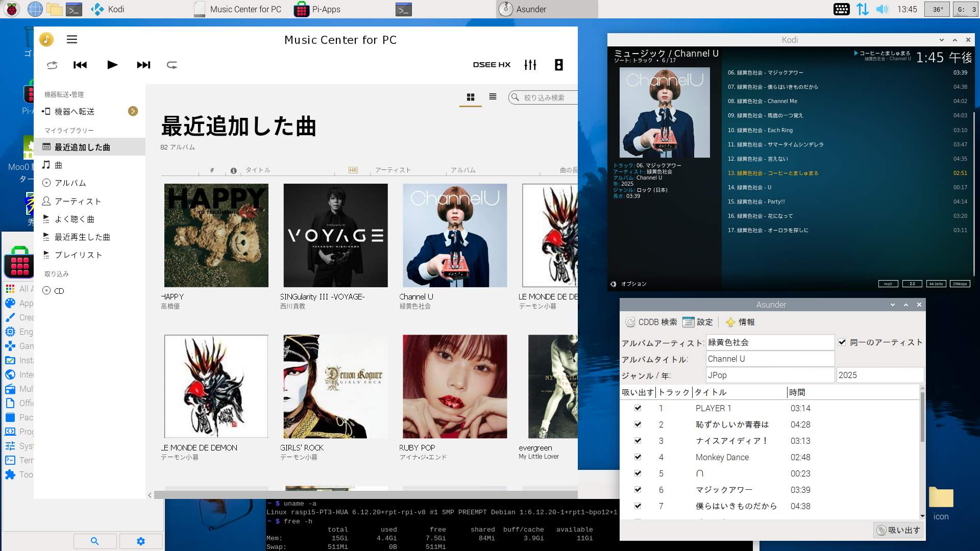Roll up the Kodi window with the down arrow

941,40
